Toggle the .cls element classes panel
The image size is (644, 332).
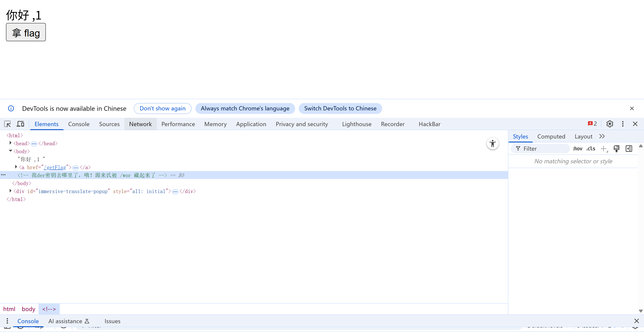pyautogui.click(x=591, y=149)
